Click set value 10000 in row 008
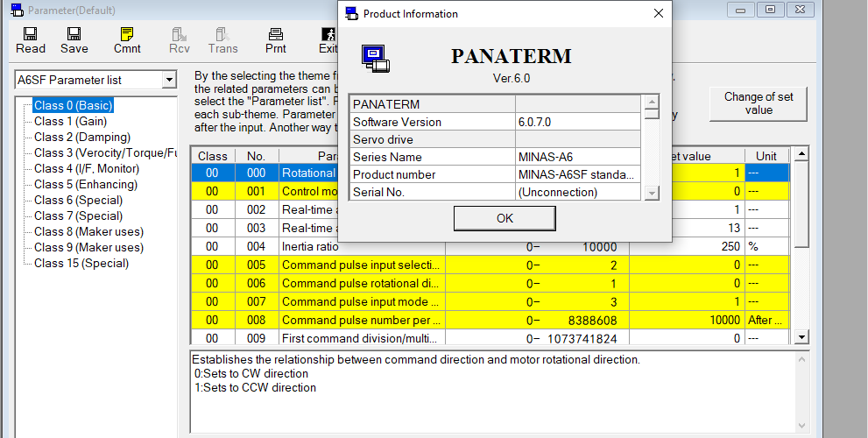 [x=687, y=320]
